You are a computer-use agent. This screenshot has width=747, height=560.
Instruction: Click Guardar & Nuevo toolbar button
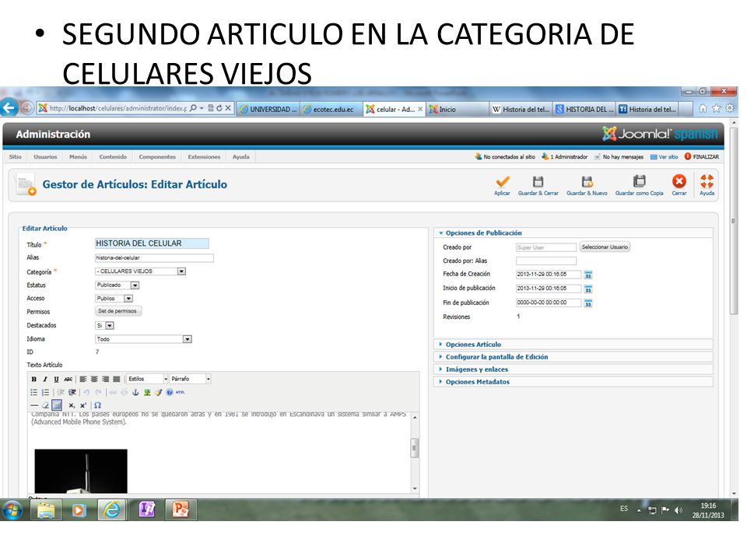click(587, 185)
